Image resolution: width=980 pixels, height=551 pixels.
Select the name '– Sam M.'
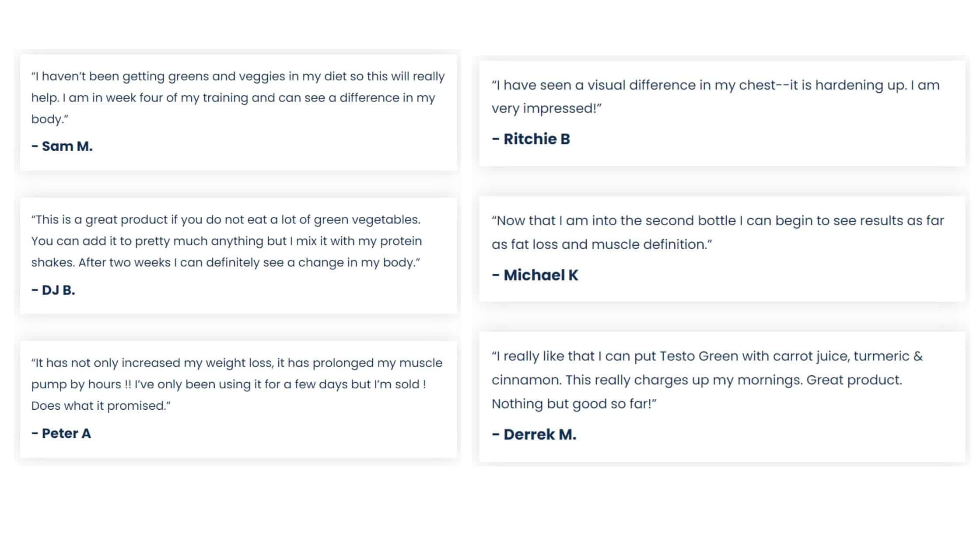pyautogui.click(x=62, y=146)
